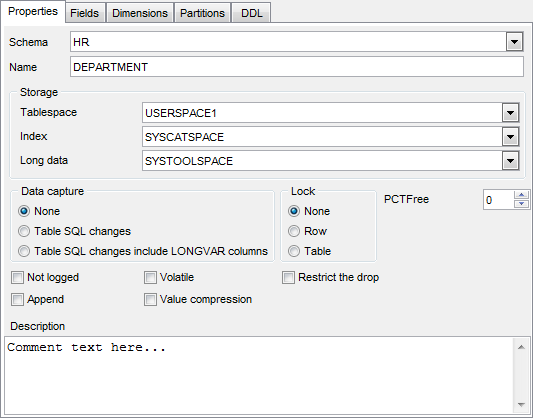Expand the Schema dropdown arrow

pos(514,42)
